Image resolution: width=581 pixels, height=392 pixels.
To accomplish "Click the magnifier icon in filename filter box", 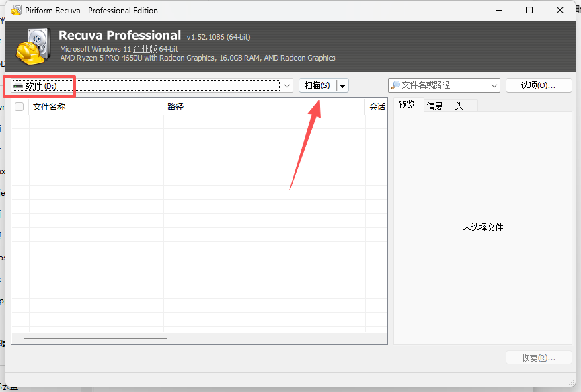I will pyautogui.click(x=395, y=85).
